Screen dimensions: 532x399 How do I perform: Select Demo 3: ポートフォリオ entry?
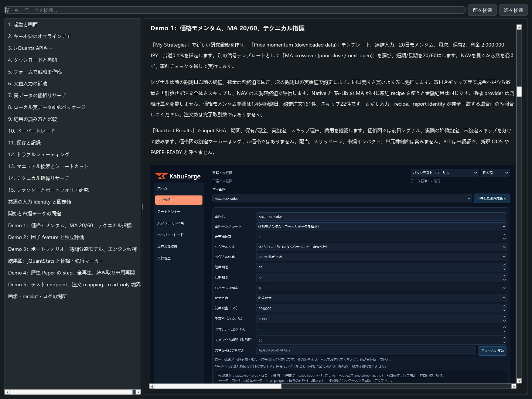(73, 249)
